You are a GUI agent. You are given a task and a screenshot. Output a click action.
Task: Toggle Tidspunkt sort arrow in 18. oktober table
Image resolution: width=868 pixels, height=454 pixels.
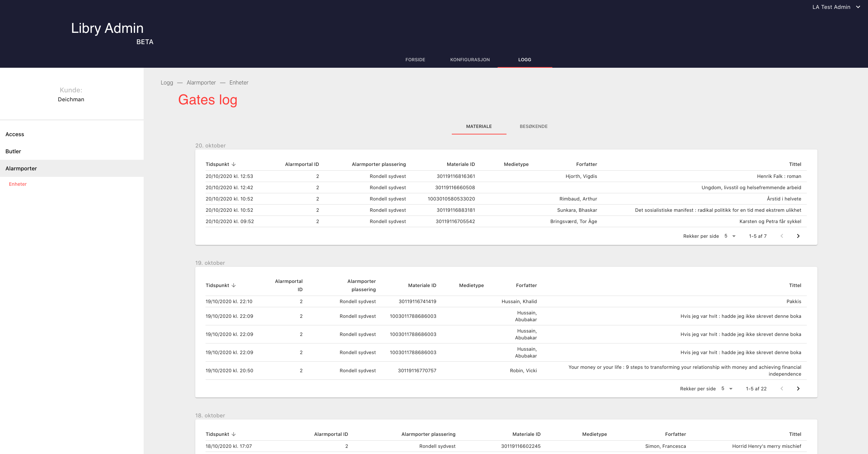tap(234, 434)
